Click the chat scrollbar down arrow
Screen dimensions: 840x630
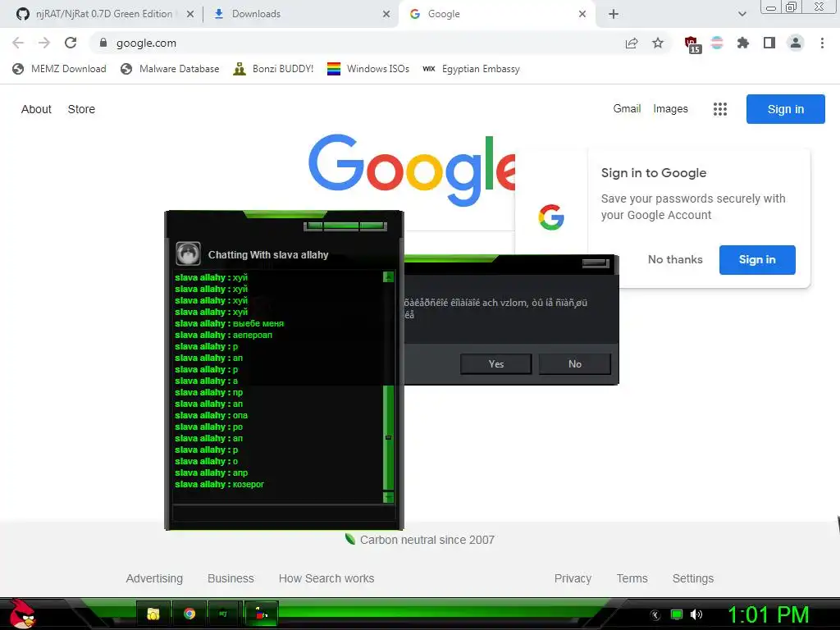pyautogui.click(x=388, y=497)
